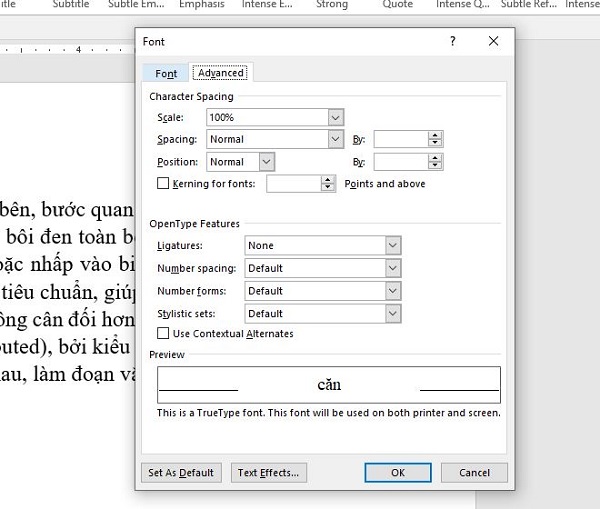The image size is (600, 509).
Task: Click the Kerning points input field
Action: click(293, 184)
